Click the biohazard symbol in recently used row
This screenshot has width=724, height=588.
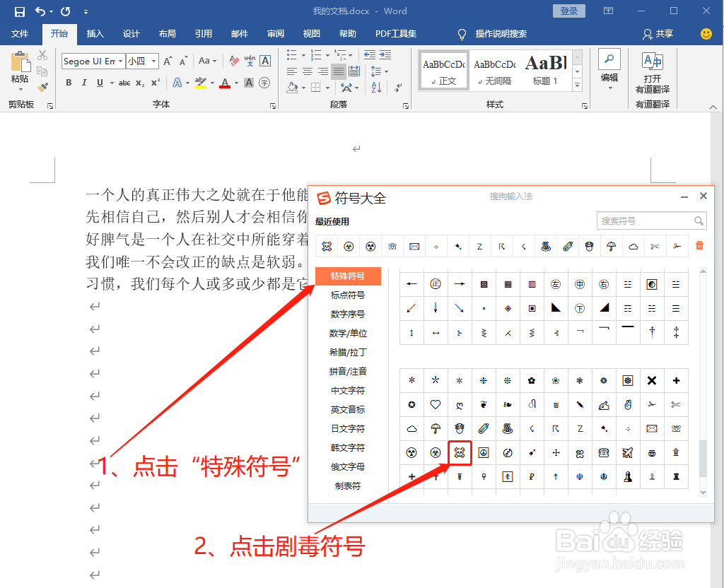[350, 245]
